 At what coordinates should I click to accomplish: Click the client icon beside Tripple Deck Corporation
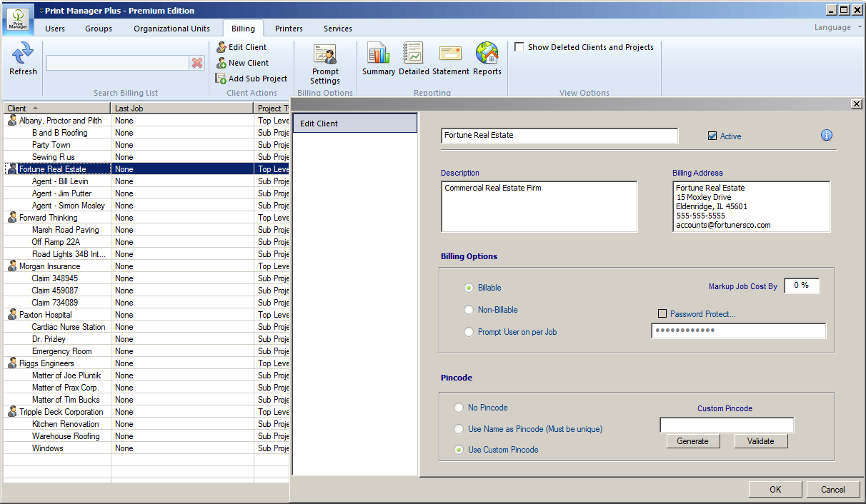pyautogui.click(x=12, y=411)
